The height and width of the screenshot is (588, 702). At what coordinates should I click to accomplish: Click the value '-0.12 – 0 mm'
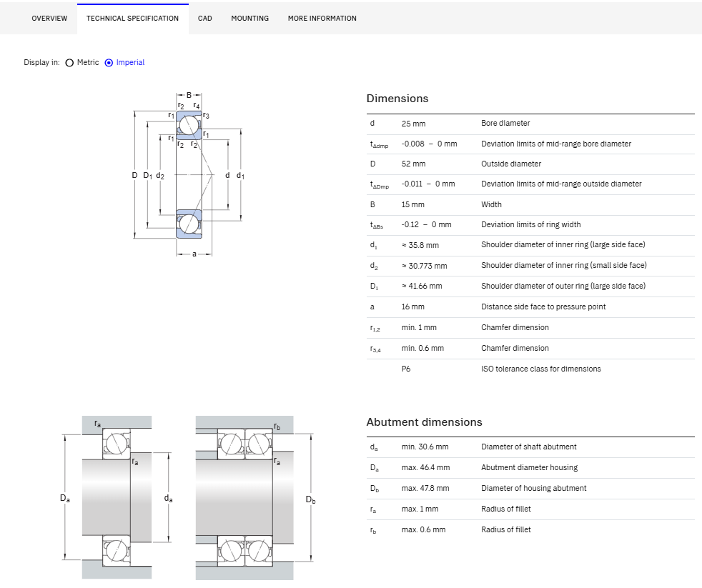coord(427,224)
